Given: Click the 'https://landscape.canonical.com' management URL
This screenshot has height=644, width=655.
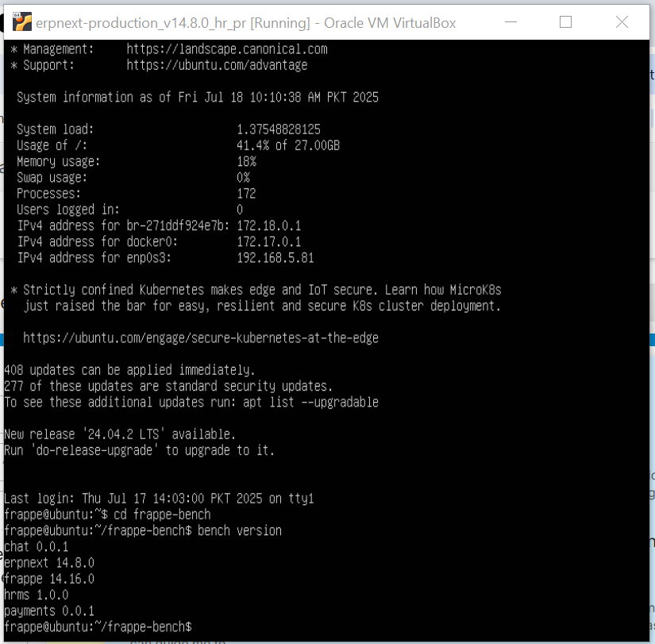Looking at the screenshot, I should 227,49.
